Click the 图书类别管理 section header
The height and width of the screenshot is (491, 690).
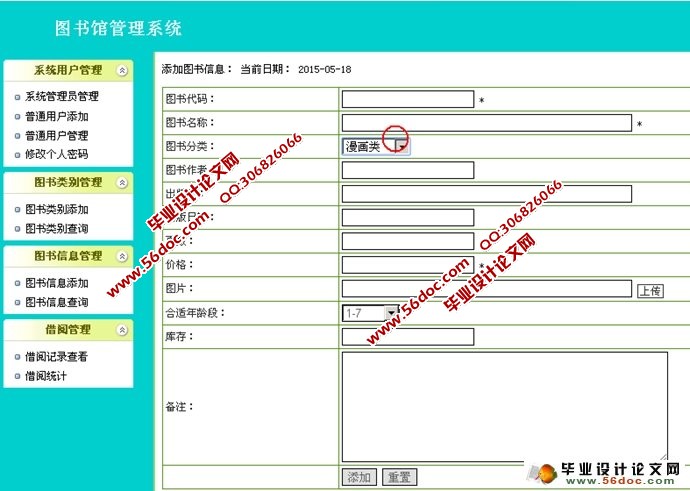pyautogui.click(x=68, y=183)
